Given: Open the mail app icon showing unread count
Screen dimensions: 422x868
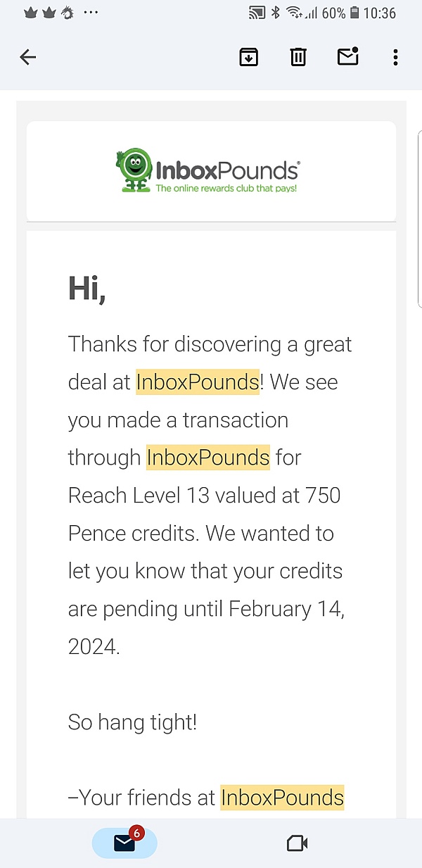Looking at the screenshot, I should 124,843.
